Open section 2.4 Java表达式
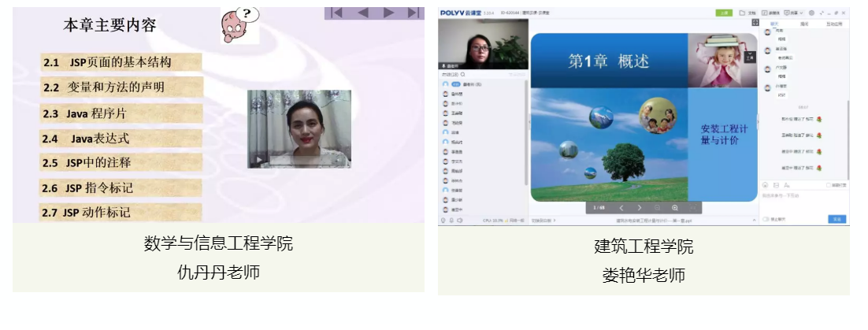868x330 pixels. [121, 139]
